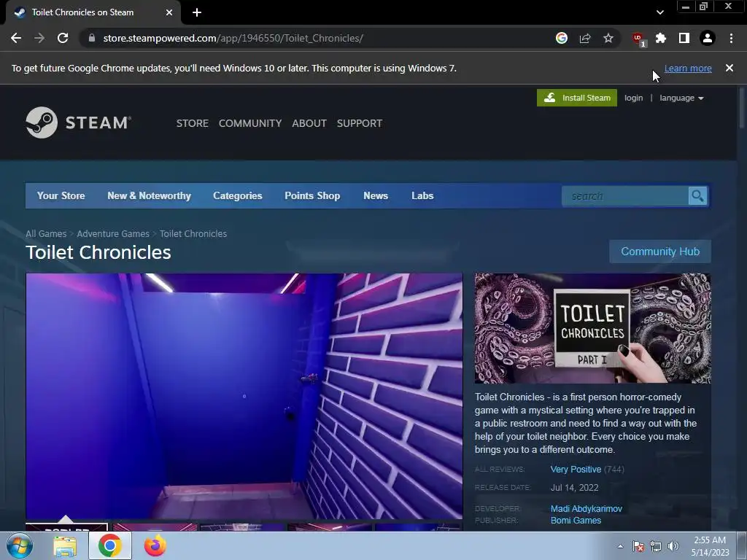Click the Toilet Chronicles breadcrumb
Screen dimensions: 747x560
pos(193,234)
